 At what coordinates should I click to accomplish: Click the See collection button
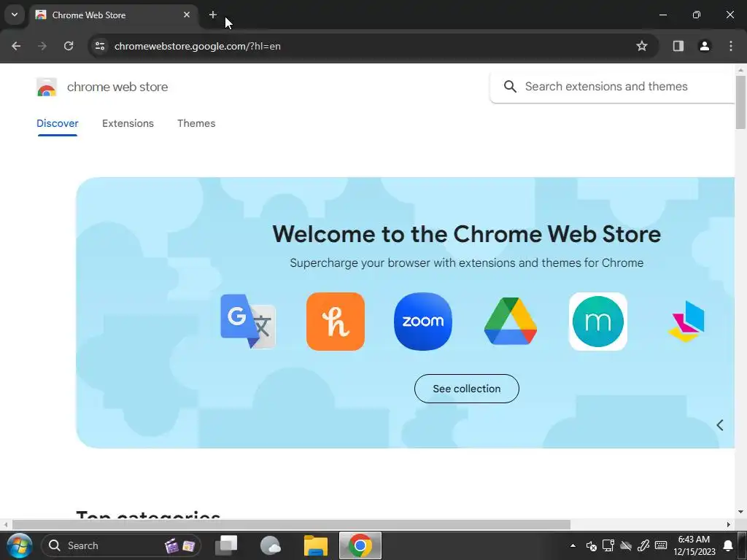click(466, 389)
